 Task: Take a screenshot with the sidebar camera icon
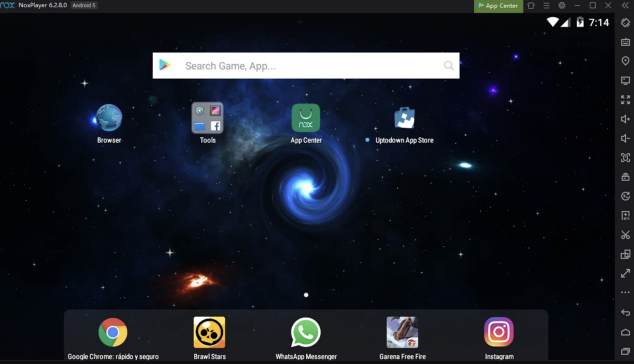[625, 157]
